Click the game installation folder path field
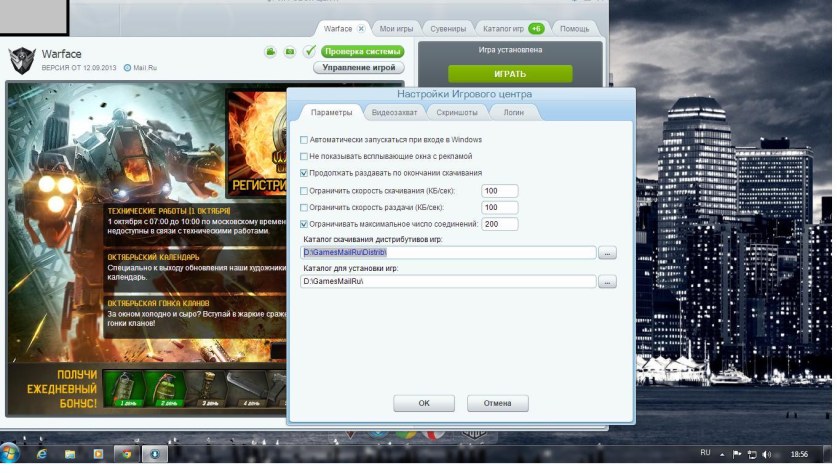This screenshot has width=840, height=473. [x=448, y=281]
